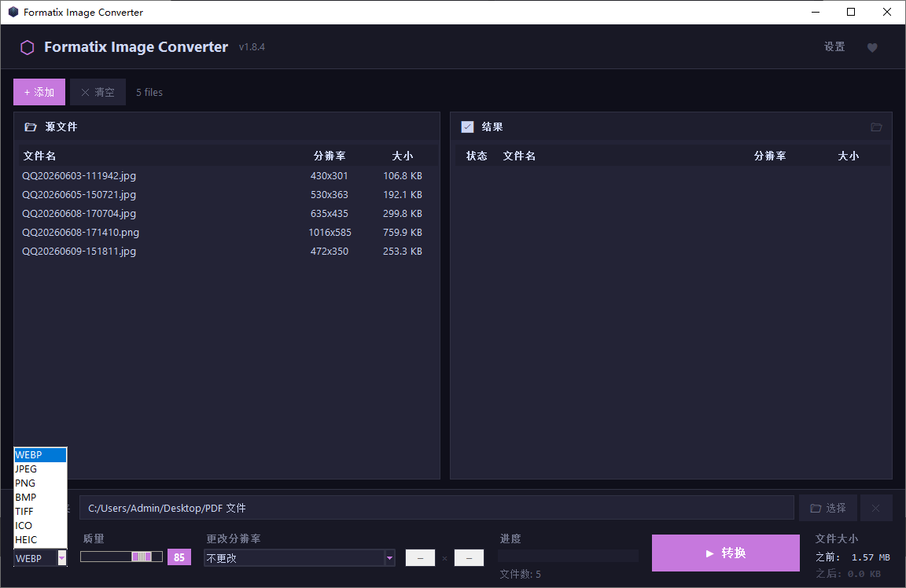This screenshot has width=906, height=588.
Task: Click the 1.57 MB before size value
Action: [870, 557]
